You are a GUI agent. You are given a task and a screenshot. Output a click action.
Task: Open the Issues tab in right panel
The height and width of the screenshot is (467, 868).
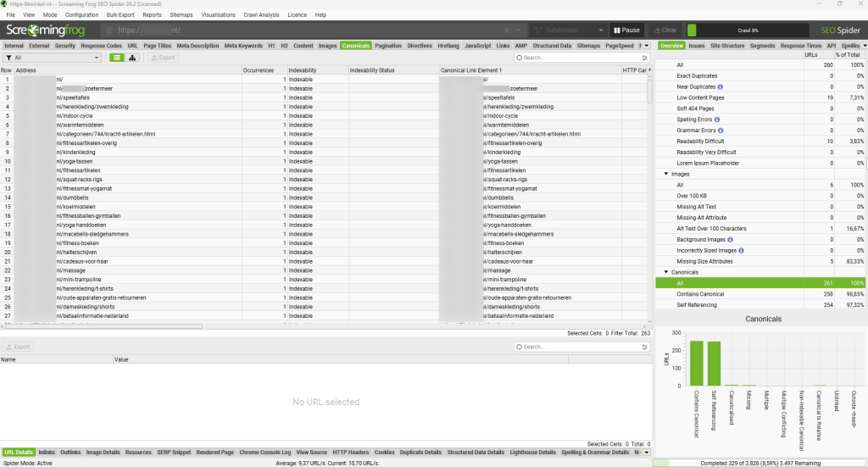(x=697, y=46)
